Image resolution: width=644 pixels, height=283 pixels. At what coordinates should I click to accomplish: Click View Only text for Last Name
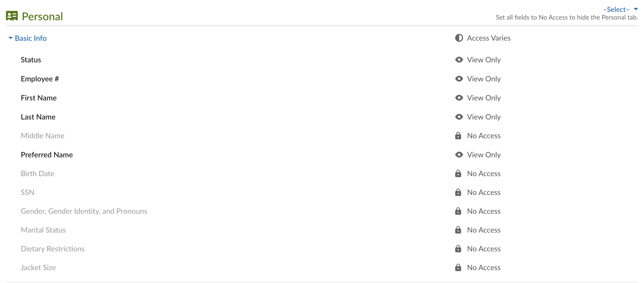pos(484,117)
